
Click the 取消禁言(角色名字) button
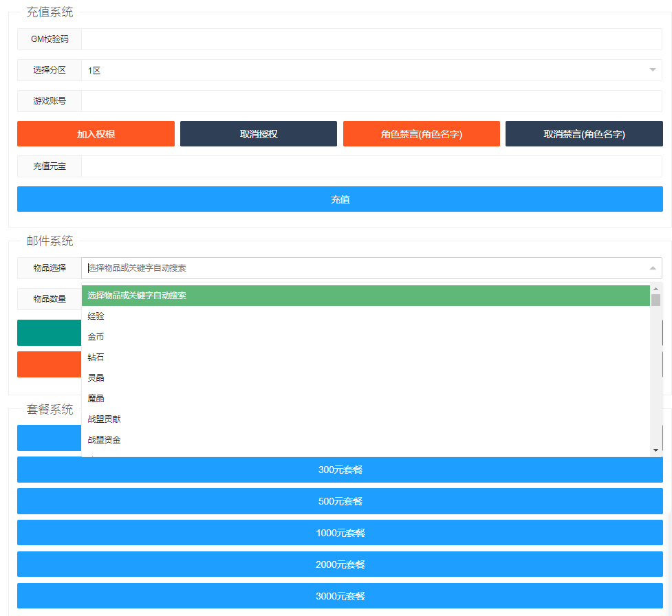pyautogui.click(x=584, y=134)
